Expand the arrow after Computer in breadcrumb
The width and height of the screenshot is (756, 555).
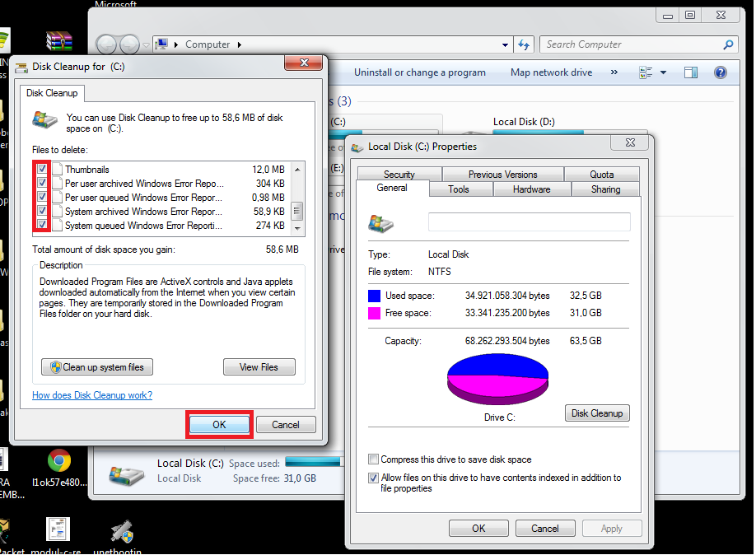(x=239, y=44)
